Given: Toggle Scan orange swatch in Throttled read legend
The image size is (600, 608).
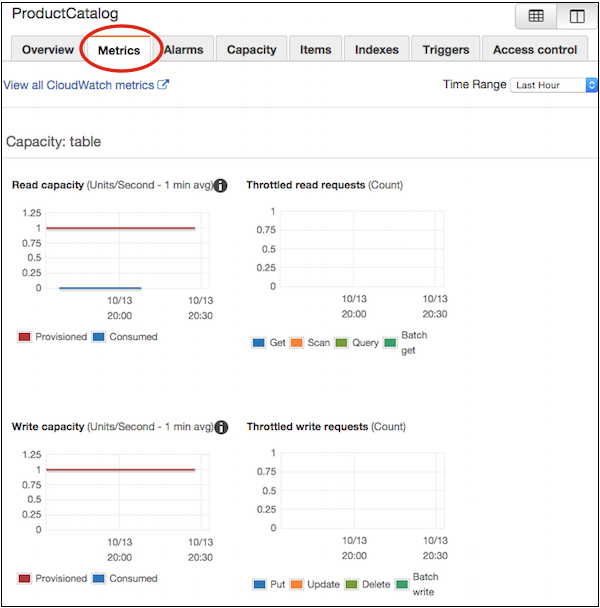Looking at the screenshot, I should click(x=296, y=343).
